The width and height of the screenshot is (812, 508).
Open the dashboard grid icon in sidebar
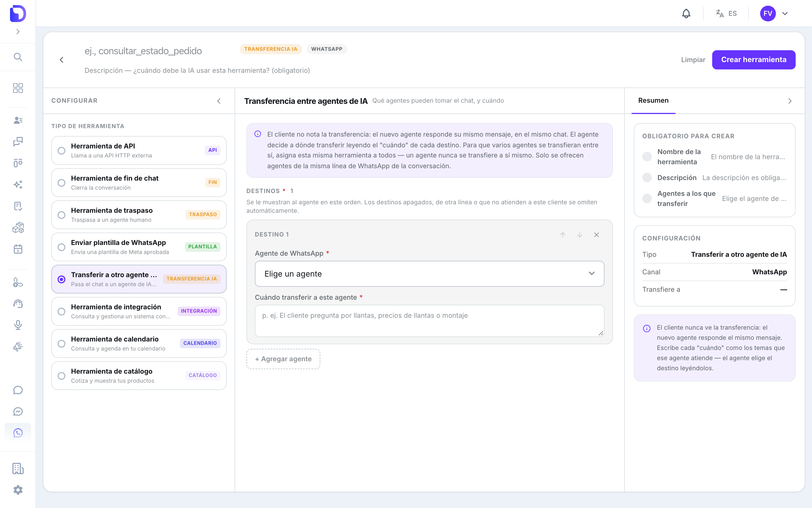(x=18, y=88)
